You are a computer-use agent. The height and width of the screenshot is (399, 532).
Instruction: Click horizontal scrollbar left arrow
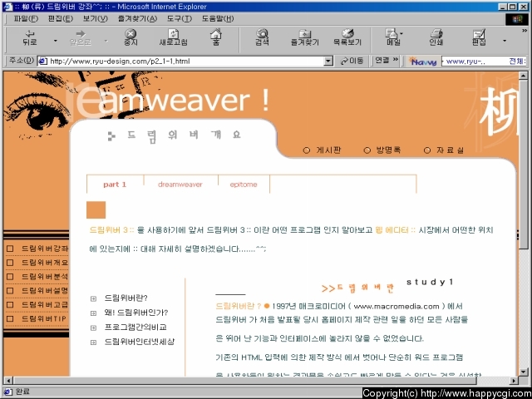coord(7,381)
